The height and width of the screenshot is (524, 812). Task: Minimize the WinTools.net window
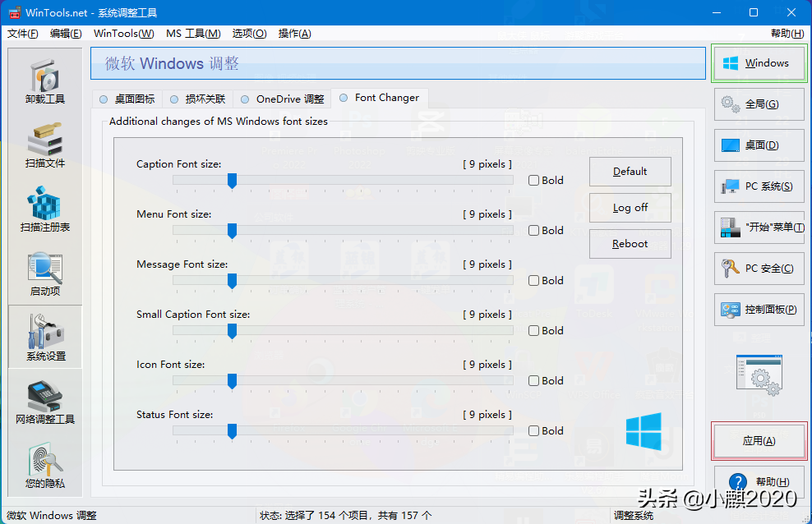coord(717,12)
